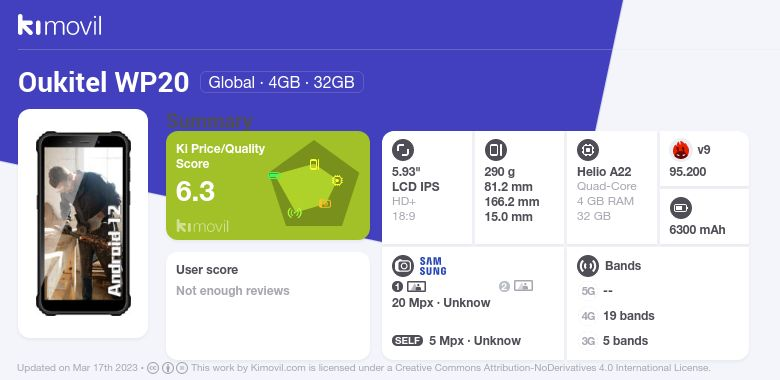Click the Samsung sensor brand logo
This screenshot has width=780, height=380.
point(433,266)
